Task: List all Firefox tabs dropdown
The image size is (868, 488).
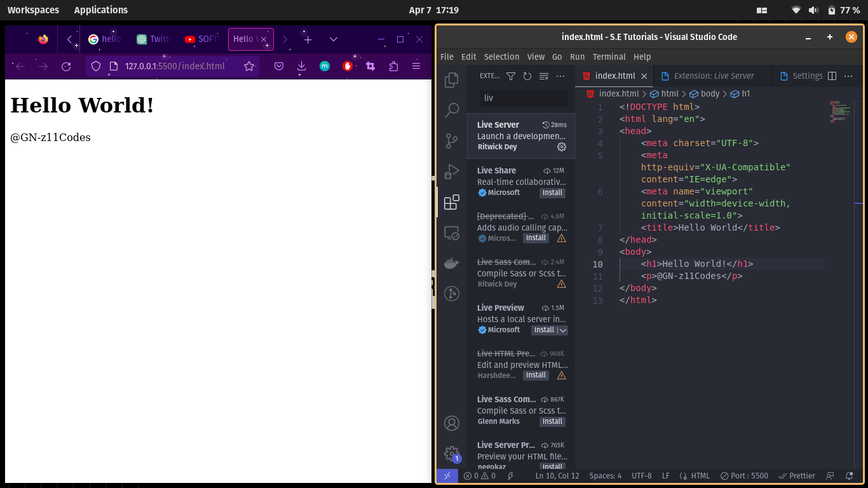Action: pyautogui.click(x=334, y=39)
